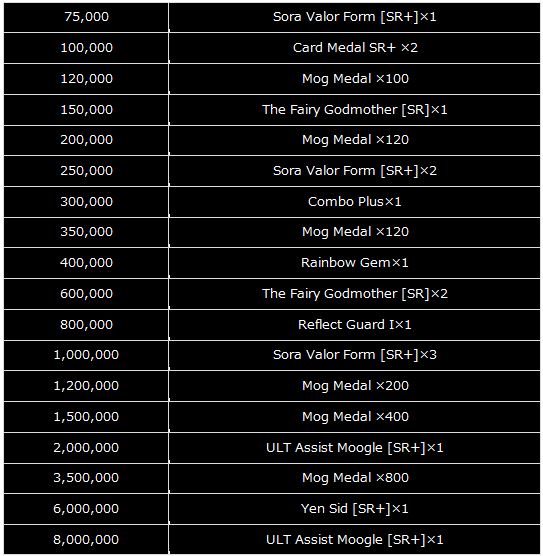Image resolution: width=543 pixels, height=556 pixels.
Task: Click The Fairy Godmother [SR]×2 reward
Action: [355, 294]
